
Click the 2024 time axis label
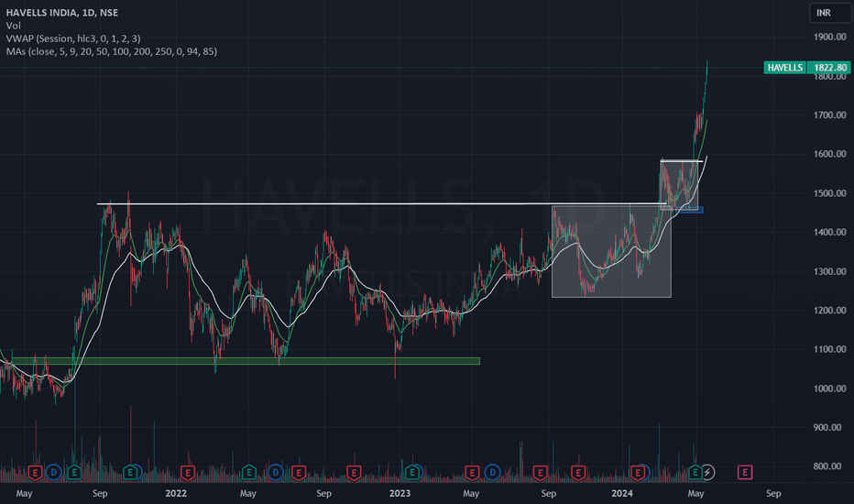622,494
